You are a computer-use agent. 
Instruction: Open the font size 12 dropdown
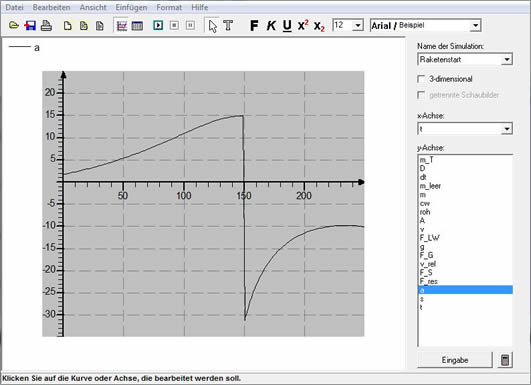(358, 25)
